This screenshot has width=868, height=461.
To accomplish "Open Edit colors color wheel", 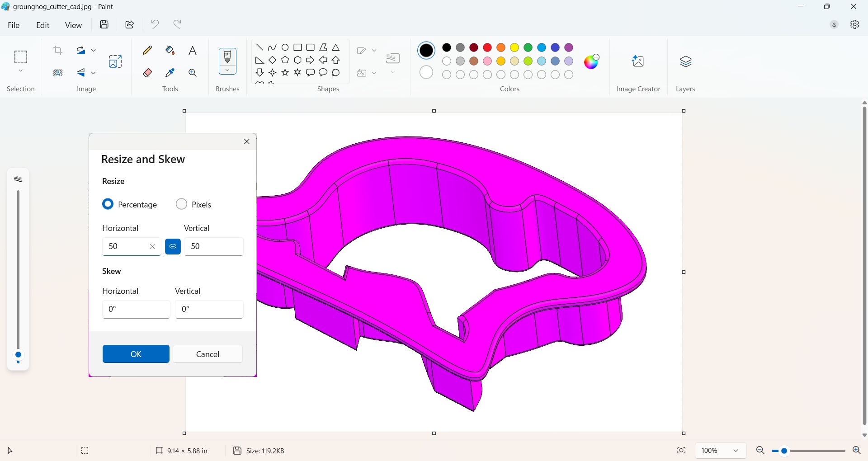I will (592, 61).
